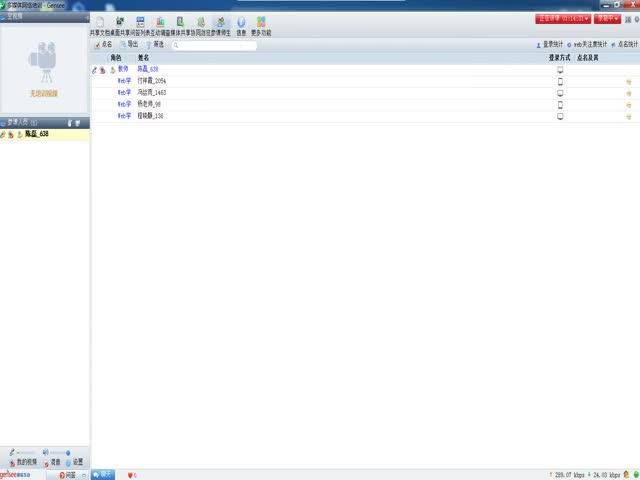This screenshot has height=480, width=640.
Task: Open 更多功能 more functions
Action: pos(261,23)
